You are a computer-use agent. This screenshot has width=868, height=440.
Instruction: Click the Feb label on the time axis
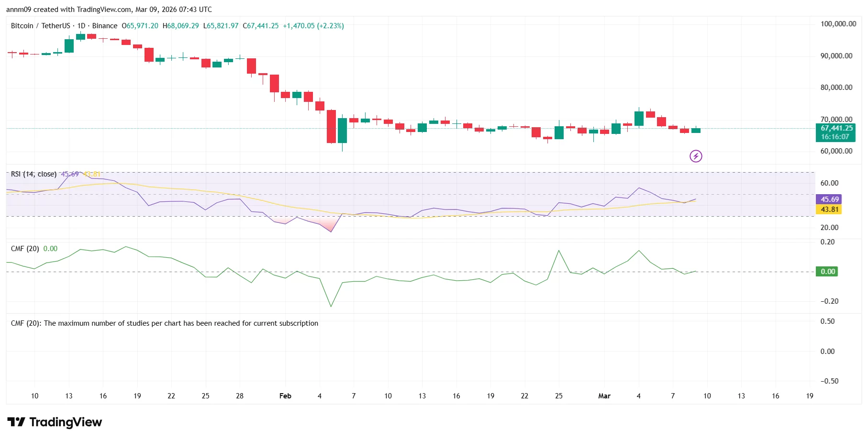coord(286,396)
